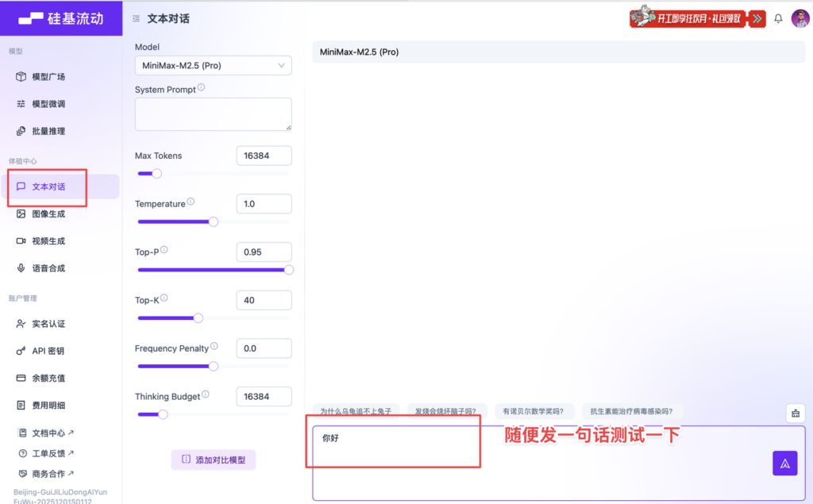Click the Temperature slider handle
Screen dimensions: 813x504
[213, 221]
